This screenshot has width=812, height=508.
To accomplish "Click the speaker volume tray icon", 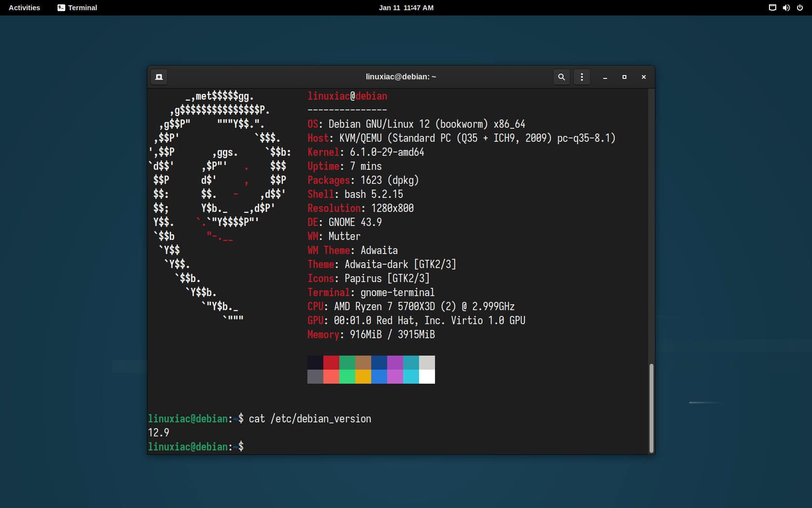I will (786, 7).
